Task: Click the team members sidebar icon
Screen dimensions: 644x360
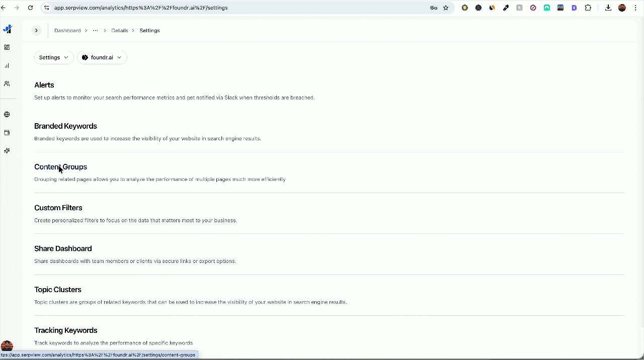Action: 7,83
